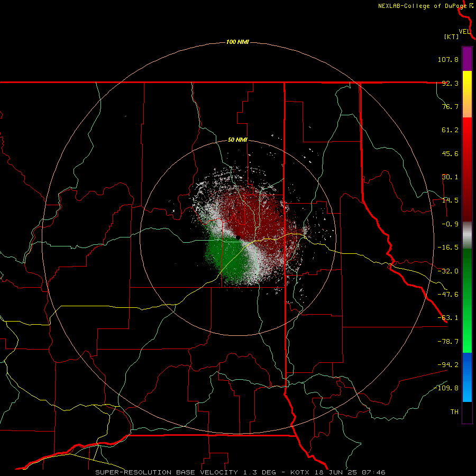476x476 pixels.
Task: Click the NEXLAB-College of DuPage label
Action: tap(422, 6)
